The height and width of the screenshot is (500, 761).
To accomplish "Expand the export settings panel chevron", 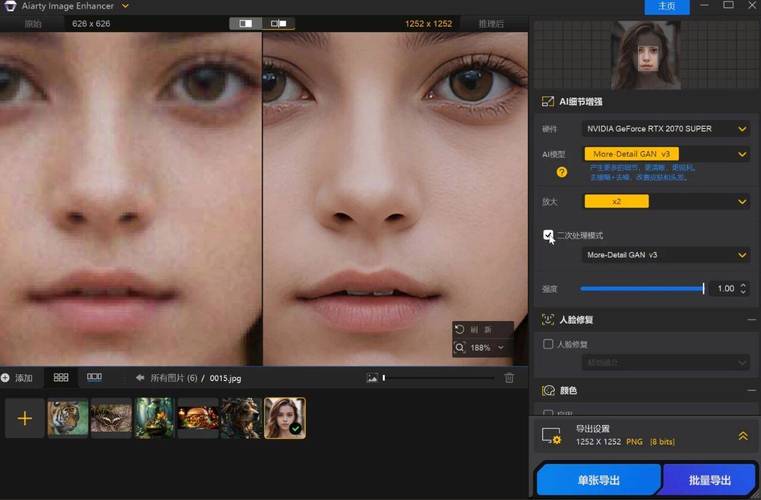I will click(x=743, y=436).
